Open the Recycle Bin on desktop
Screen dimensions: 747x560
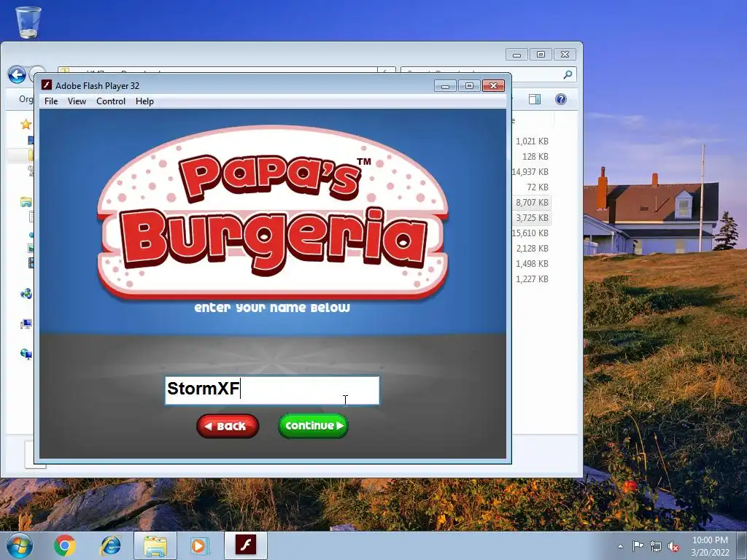click(28, 22)
